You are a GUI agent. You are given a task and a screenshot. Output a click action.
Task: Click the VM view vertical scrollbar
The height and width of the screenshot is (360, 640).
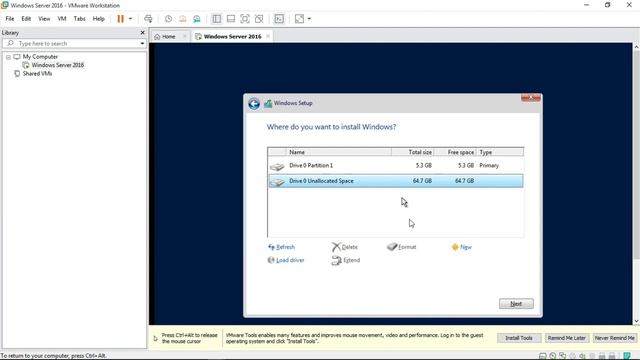pyautogui.click(x=636, y=155)
